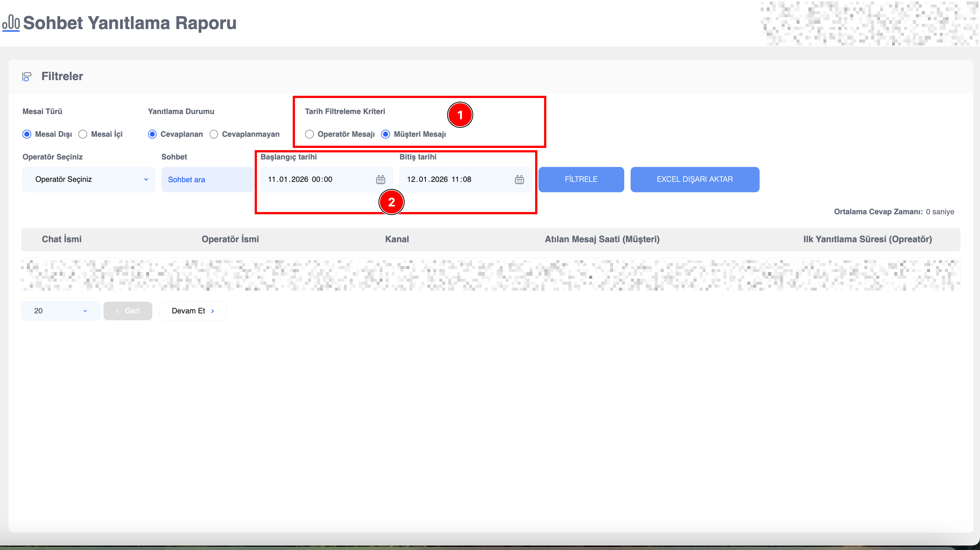Open the page size 20 dropdown
This screenshot has width=980, height=550.
tap(60, 311)
